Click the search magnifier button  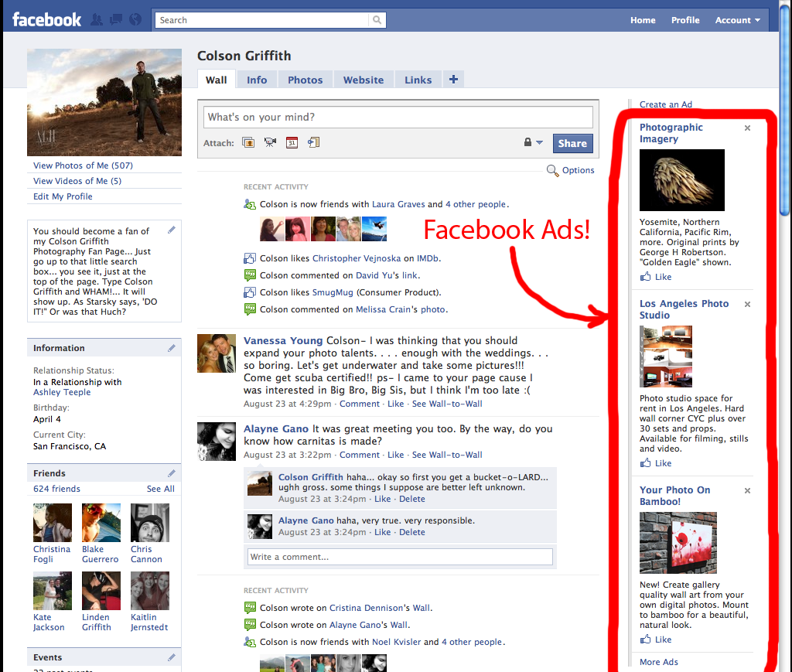377,20
